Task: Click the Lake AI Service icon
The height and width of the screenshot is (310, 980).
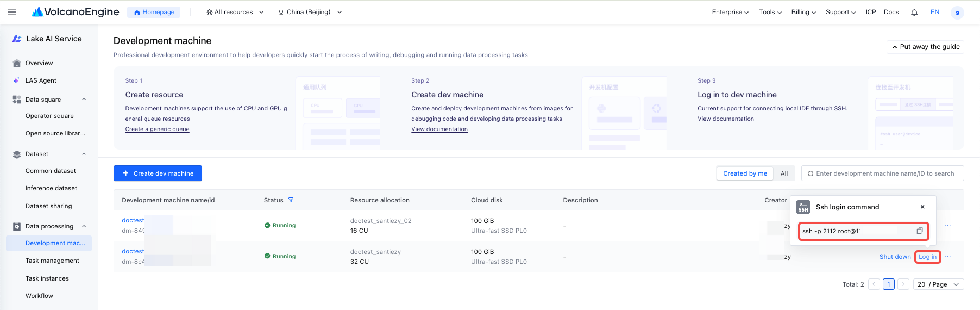Action: pos(17,39)
